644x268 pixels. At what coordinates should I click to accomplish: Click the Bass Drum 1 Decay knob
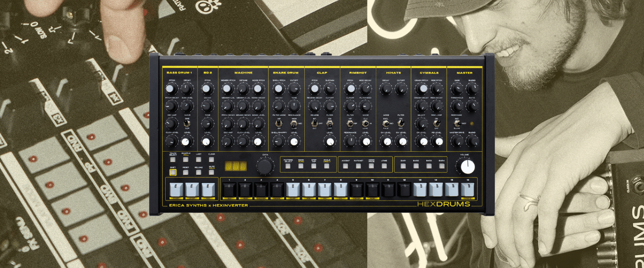(187, 88)
